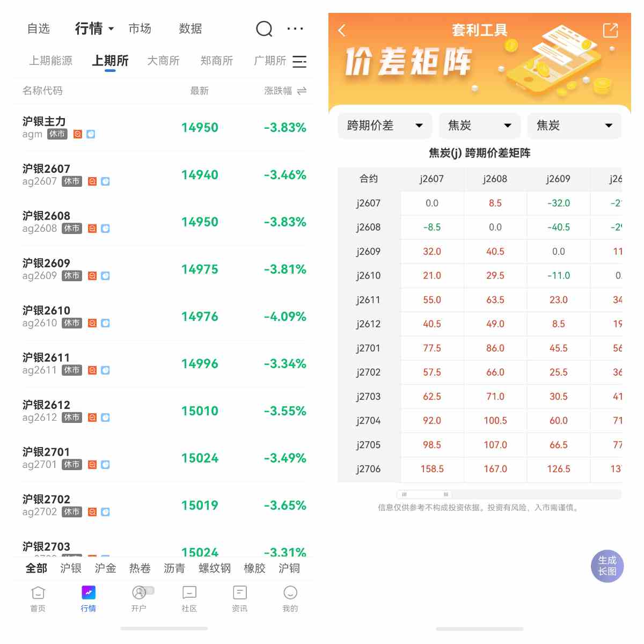
Task: Filter by 沪银 category
Action: click(x=71, y=568)
